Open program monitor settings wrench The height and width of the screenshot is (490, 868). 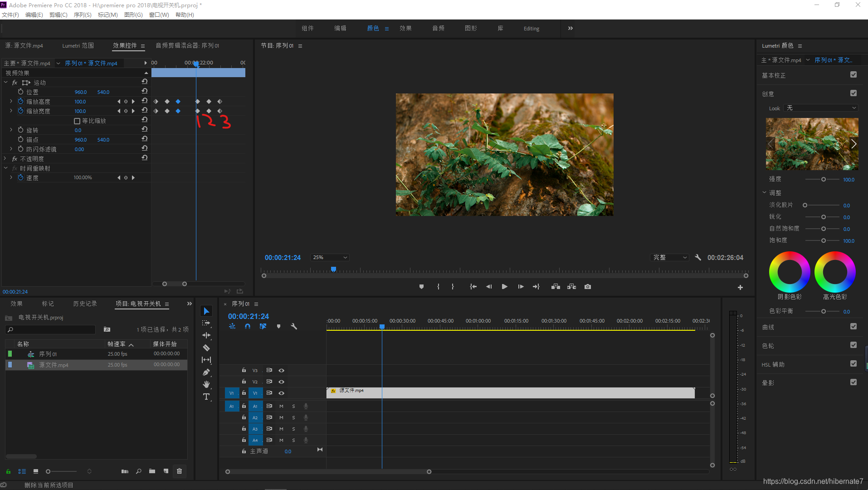[698, 257]
